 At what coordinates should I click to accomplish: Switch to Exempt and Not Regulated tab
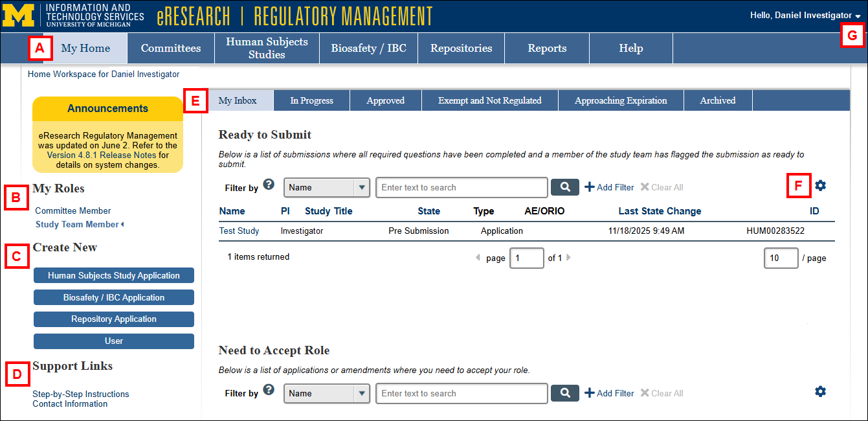coord(489,100)
